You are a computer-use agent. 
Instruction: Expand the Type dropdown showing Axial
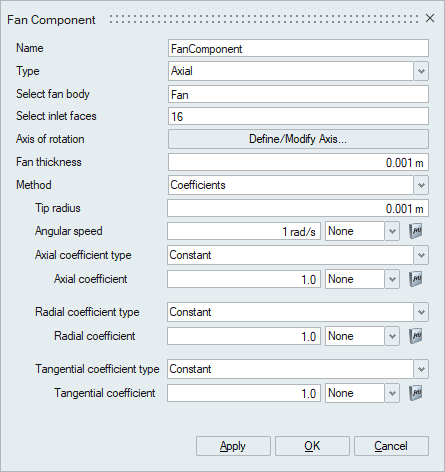pos(421,71)
